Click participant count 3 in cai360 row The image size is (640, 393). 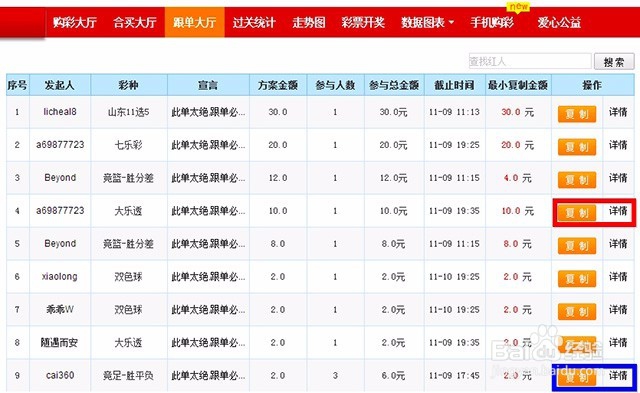coord(335,375)
